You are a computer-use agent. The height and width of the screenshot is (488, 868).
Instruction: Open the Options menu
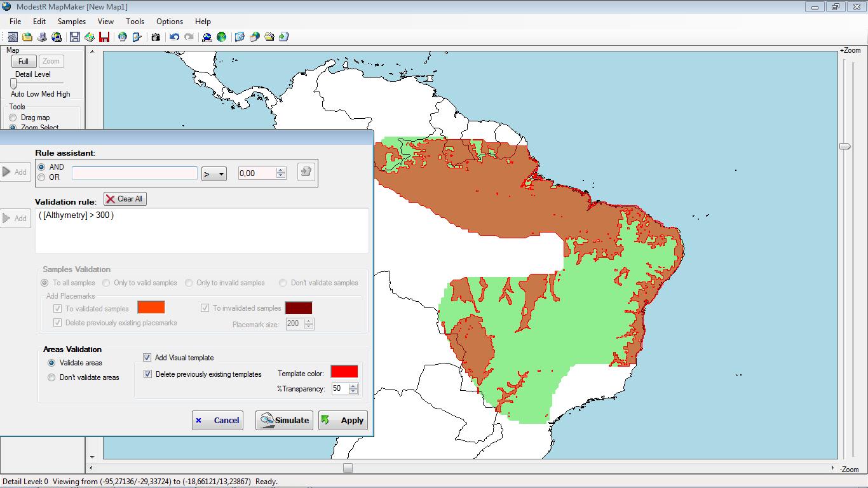(x=170, y=21)
